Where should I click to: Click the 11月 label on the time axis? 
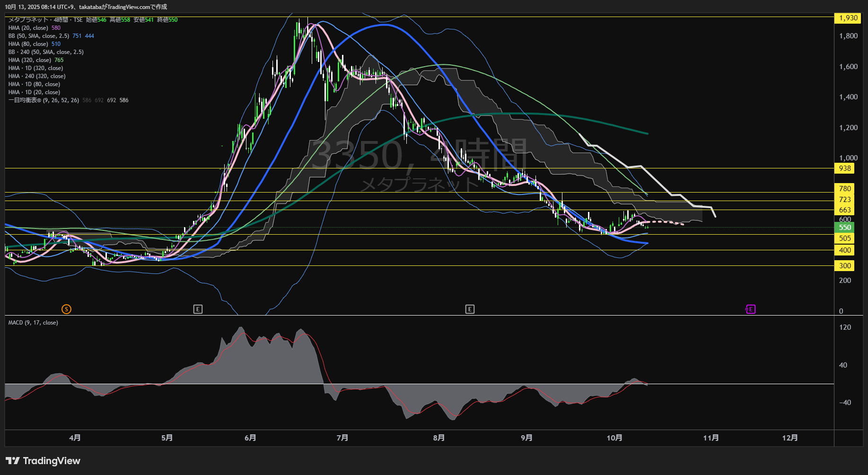tap(711, 438)
